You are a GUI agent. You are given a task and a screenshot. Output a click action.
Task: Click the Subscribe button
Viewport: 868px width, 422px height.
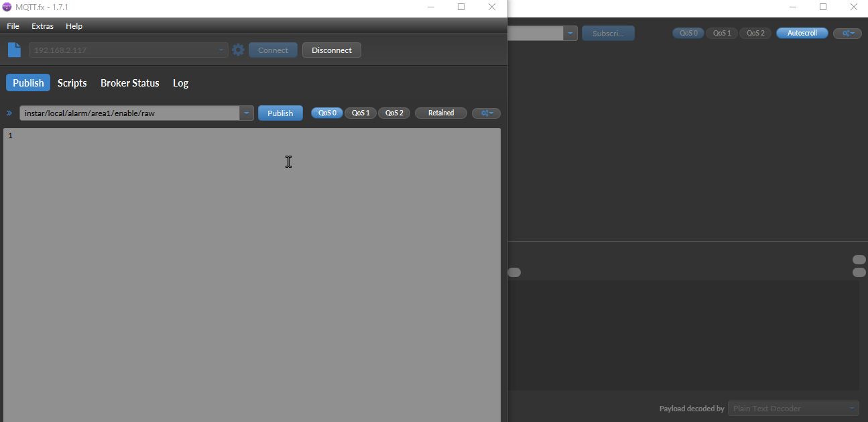coord(607,32)
